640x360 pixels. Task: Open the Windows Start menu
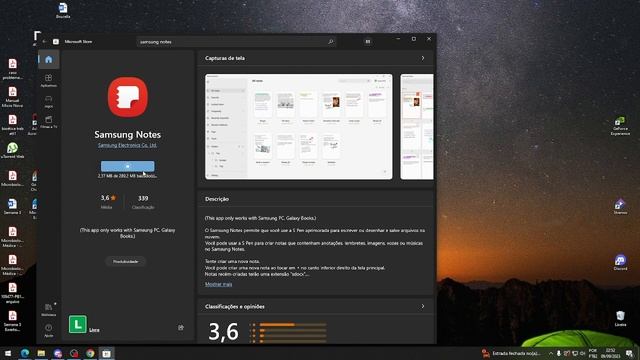8,353
